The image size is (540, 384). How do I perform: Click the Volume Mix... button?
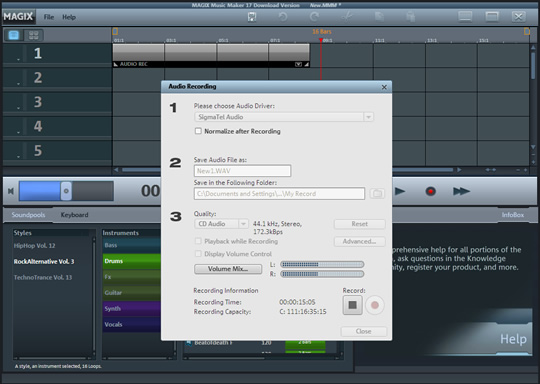click(x=228, y=269)
